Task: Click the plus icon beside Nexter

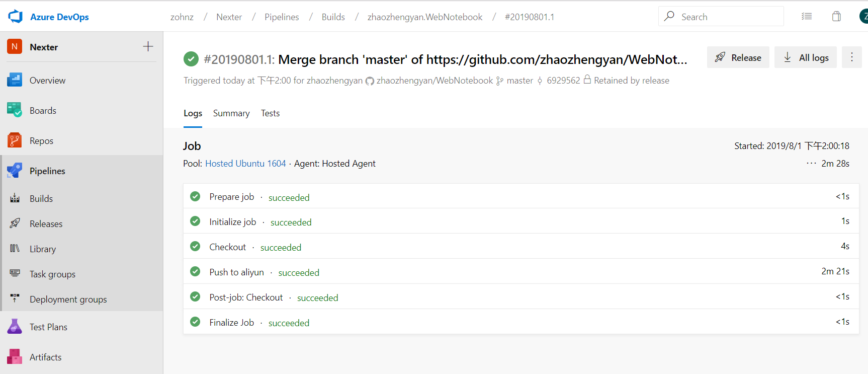Action: click(x=148, y=47)
